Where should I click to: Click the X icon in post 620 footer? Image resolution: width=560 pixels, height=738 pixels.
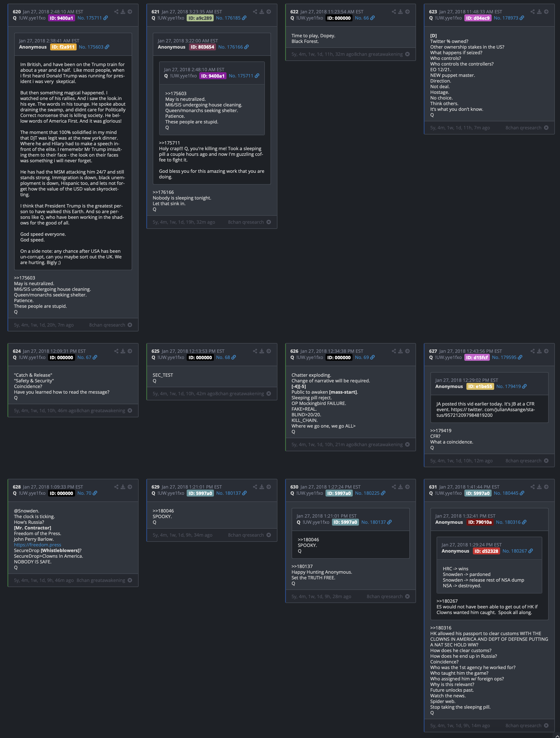coord(130,325)
